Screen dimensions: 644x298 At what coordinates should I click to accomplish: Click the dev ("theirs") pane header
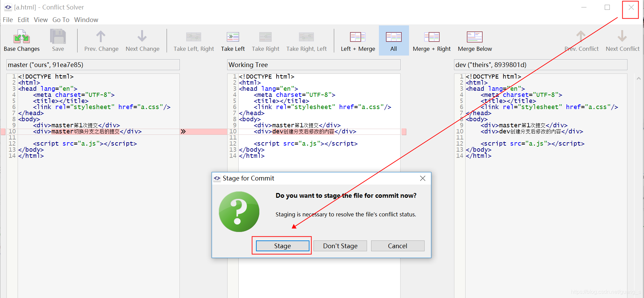(541, 65)
